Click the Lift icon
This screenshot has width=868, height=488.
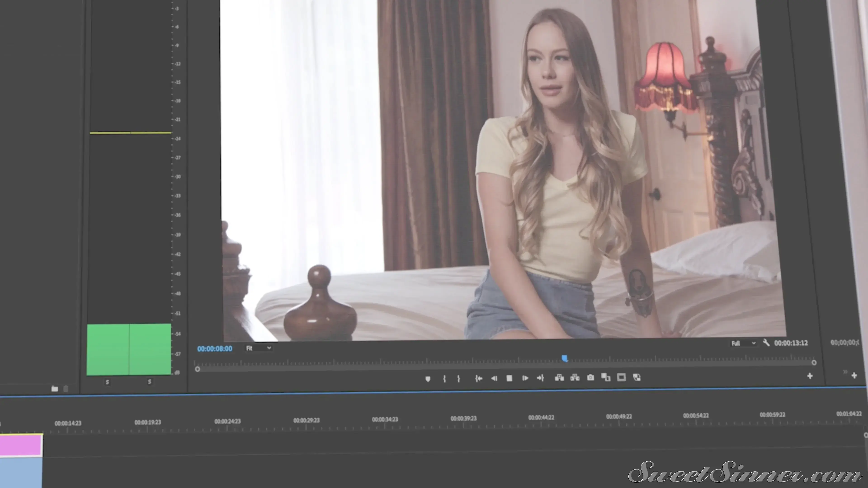(559, 378)
